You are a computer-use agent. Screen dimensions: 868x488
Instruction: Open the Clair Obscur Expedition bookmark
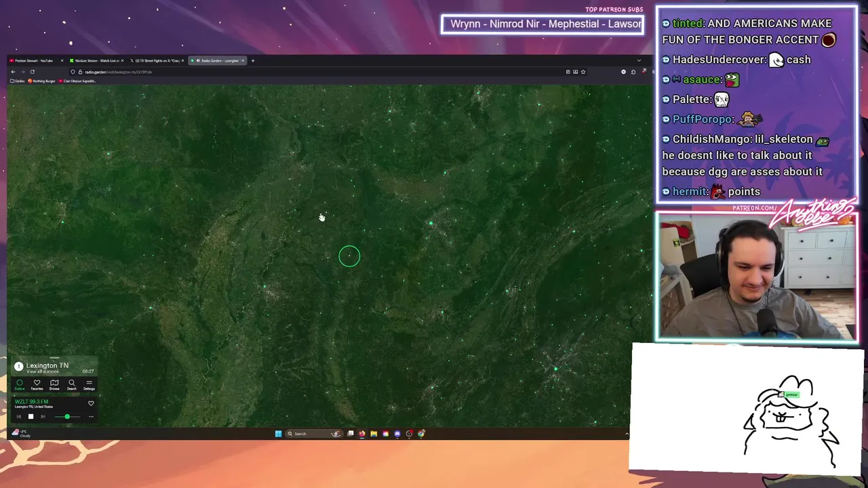click(77, 81)
